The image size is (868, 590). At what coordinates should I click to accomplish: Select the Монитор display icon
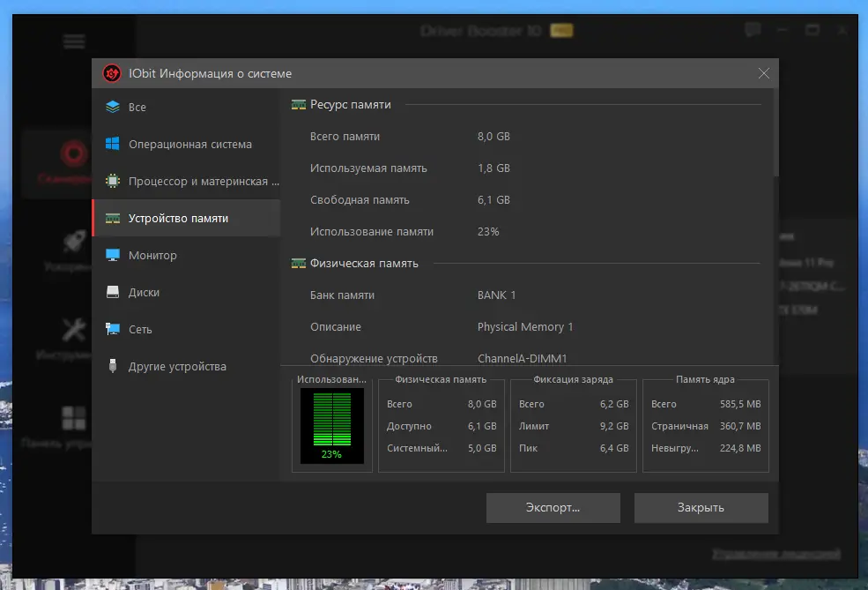(x=113, y=255)
